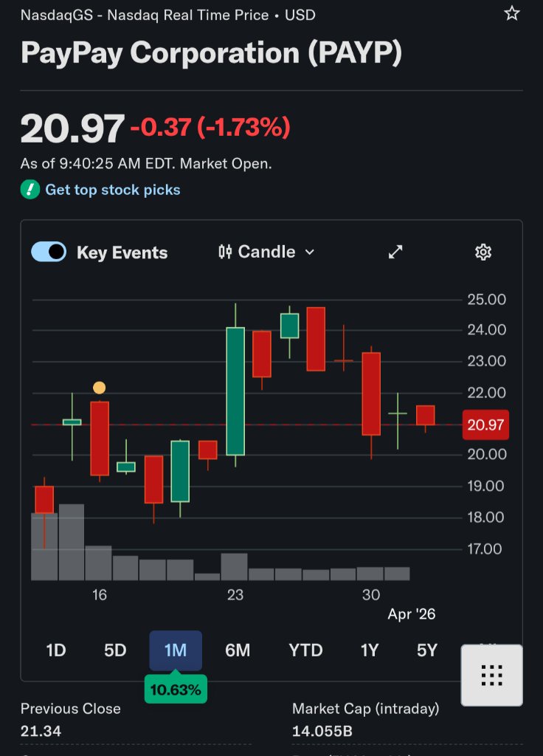Choose the 1Y time range
The height and width of the screenshot is (756, 543).
pyautogui.click(x=370, y=650)
